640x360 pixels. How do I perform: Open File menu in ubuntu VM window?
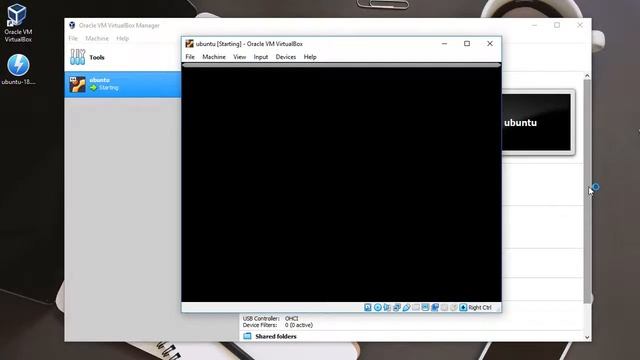pos(190,57)
